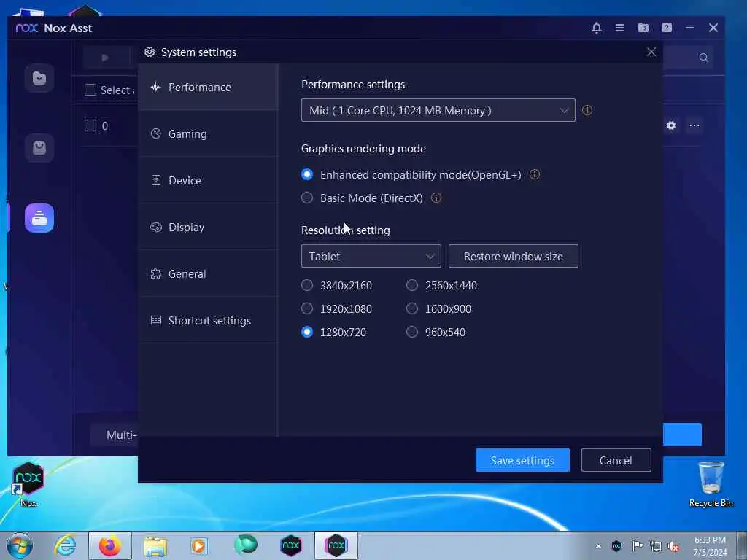Viewport: 747px width, 560px height.
Task: Show info for OpenGL+ compatibility mode
Action: pos(535,175)
